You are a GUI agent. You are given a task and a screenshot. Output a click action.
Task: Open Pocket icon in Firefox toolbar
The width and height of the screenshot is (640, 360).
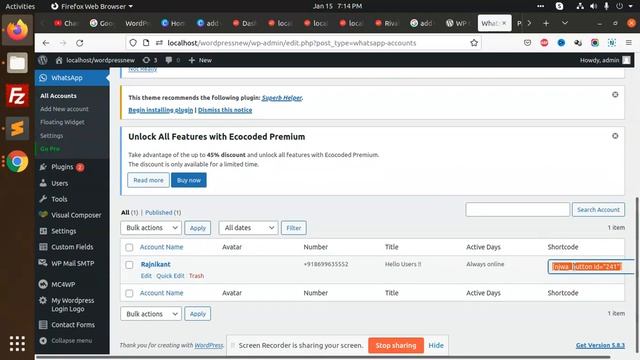(x=527, y=43)
